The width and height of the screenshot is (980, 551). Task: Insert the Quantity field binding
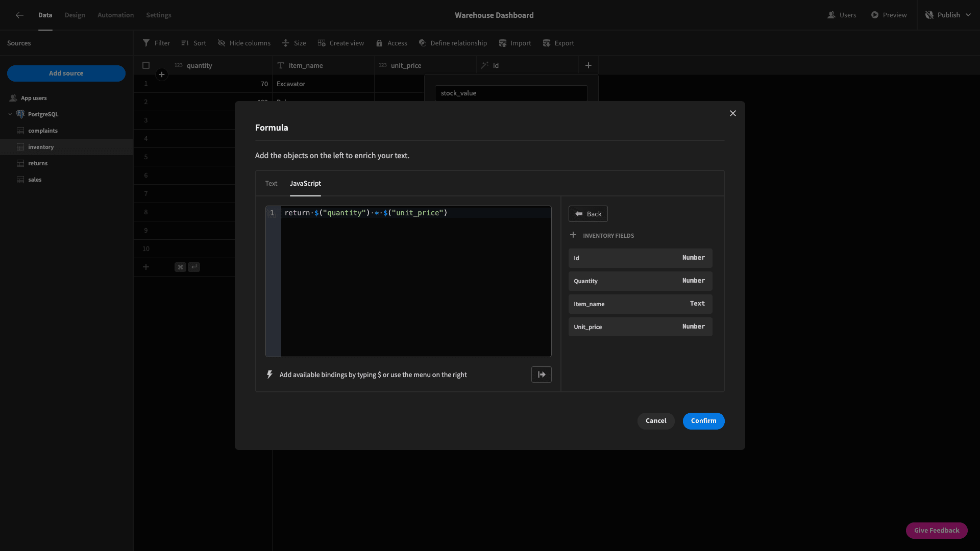[x=640, y=281]
